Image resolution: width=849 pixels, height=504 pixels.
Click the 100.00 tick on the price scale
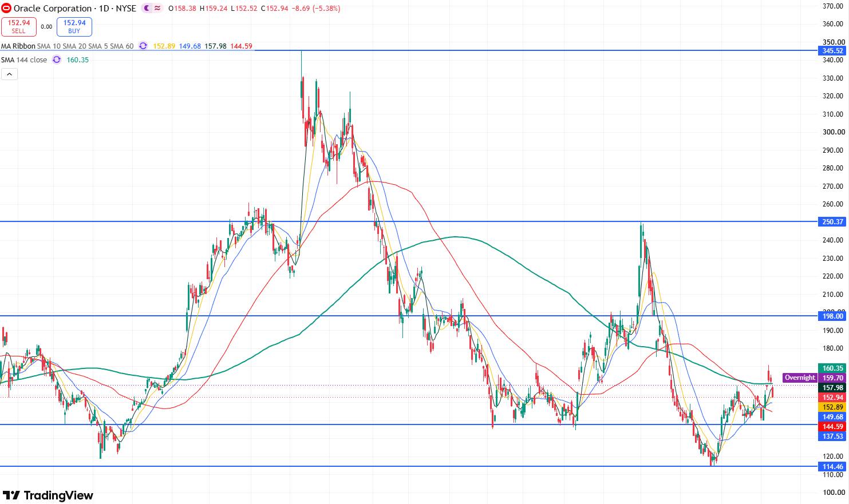coord(833,493)
